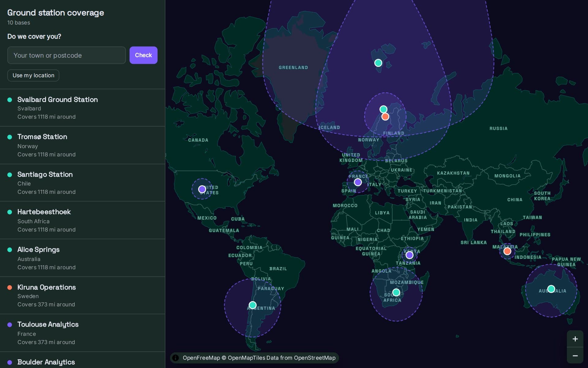
Task: Select Kiruna Operations in the station list
Action: click(x=82, y=295)
